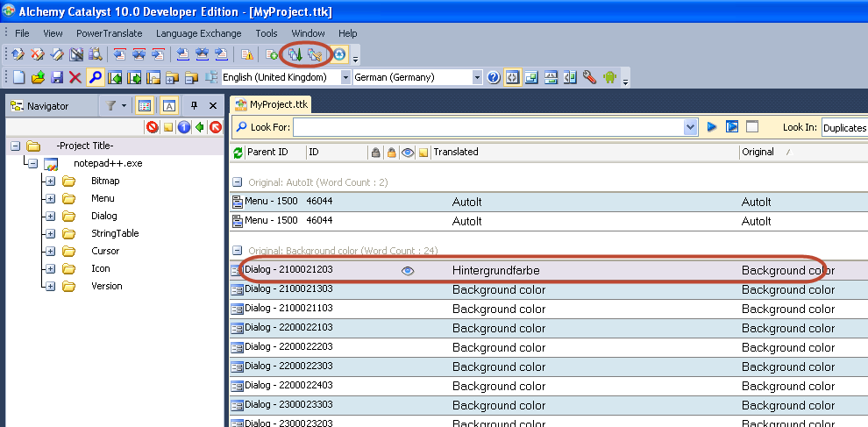Expand the Menu folder

pos(50,199)
